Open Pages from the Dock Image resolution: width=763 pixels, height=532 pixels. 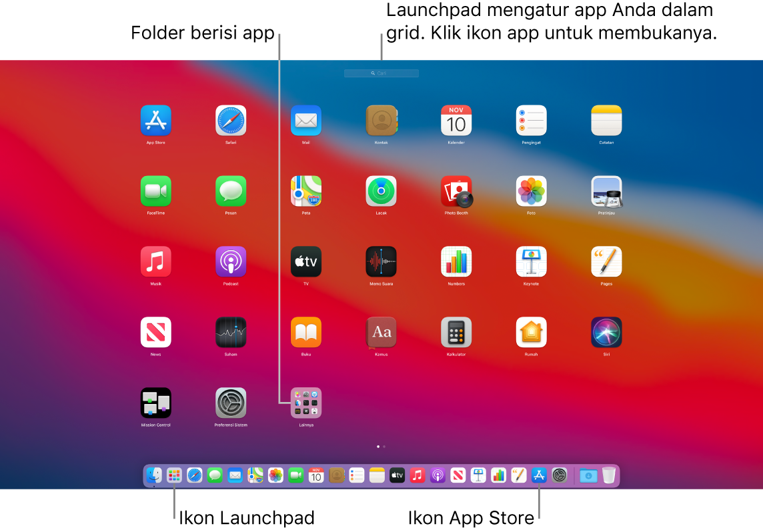519,475
